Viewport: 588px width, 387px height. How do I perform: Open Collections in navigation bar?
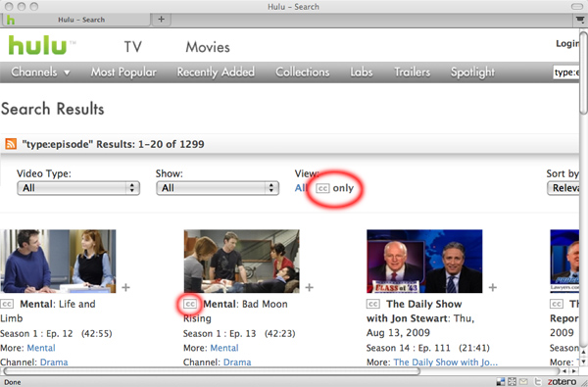(x=302, y=72)
